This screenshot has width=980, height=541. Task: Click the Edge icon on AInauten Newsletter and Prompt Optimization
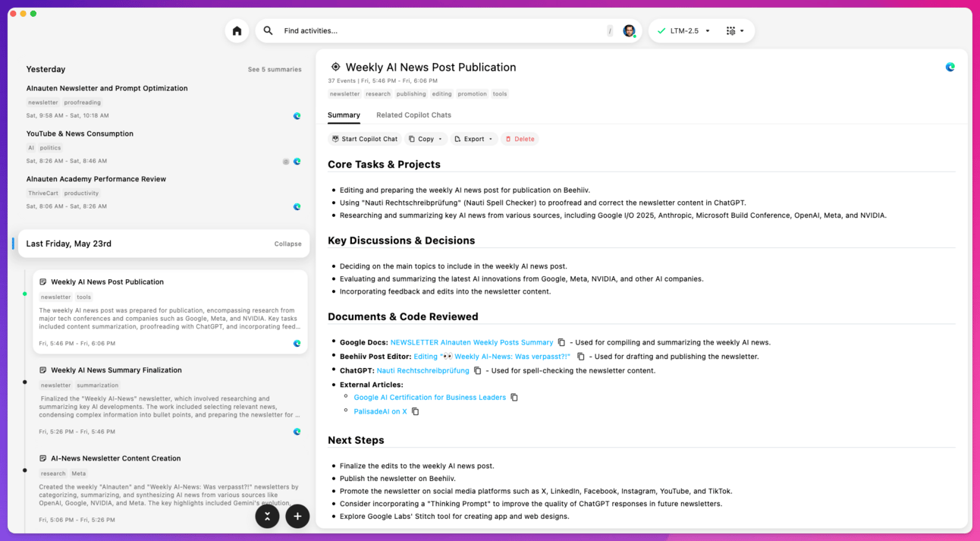(297, 116)
